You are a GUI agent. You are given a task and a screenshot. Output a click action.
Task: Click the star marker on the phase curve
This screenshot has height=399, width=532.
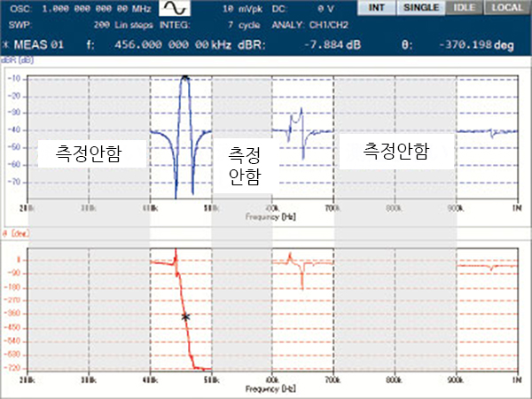[x=185, y=317]
